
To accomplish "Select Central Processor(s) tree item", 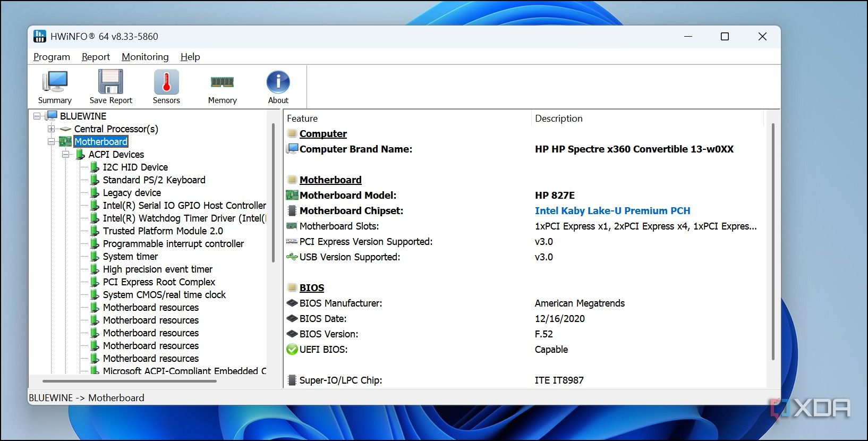I will tap(116, 129).
